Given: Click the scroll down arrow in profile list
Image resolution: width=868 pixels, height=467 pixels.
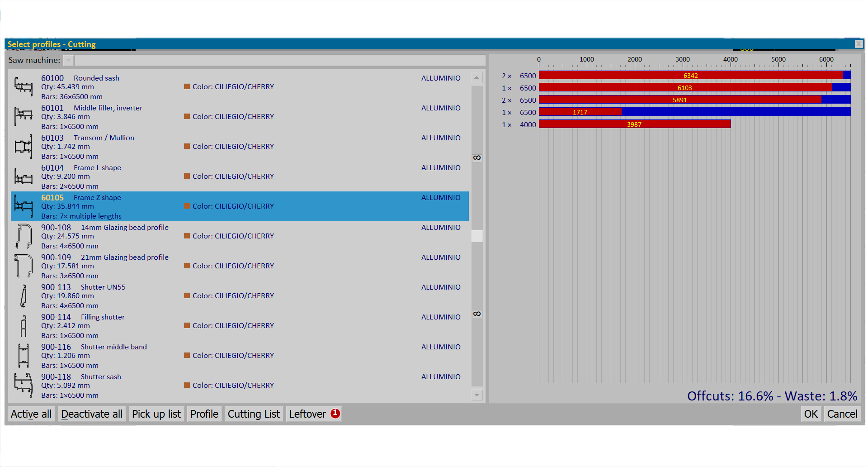Looking at the screenshot, I should pyautogui.click(x=476, y=395).
